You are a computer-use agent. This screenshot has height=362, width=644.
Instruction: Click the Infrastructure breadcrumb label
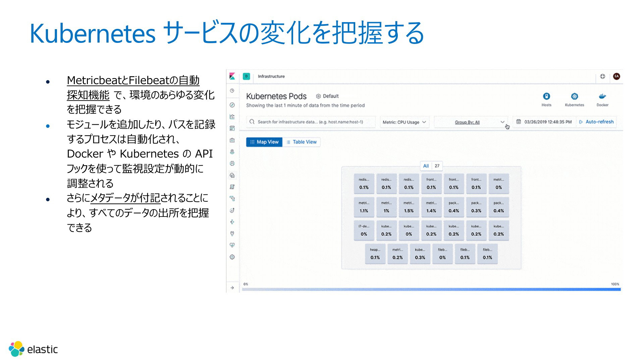click(271, 76)
